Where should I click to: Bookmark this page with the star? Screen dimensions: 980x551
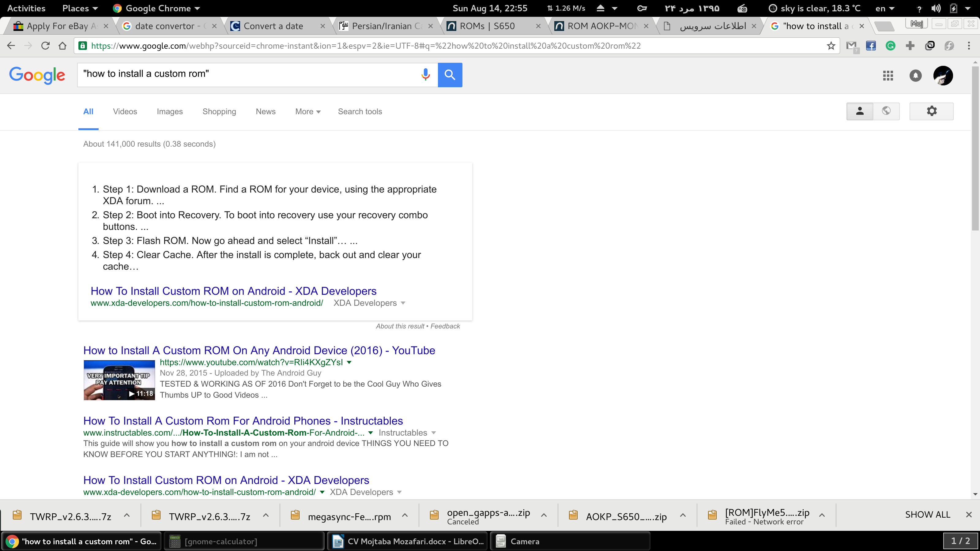[x=831, y=46]
